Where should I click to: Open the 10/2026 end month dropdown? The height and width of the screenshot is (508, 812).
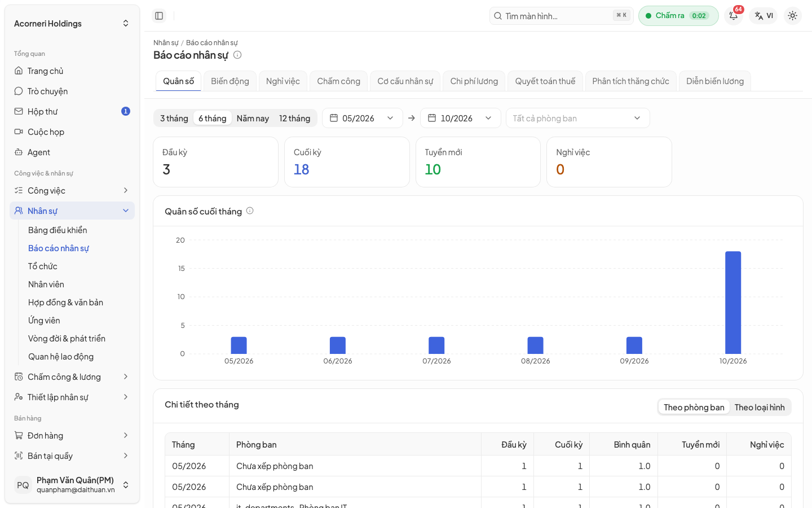[460, 118]
